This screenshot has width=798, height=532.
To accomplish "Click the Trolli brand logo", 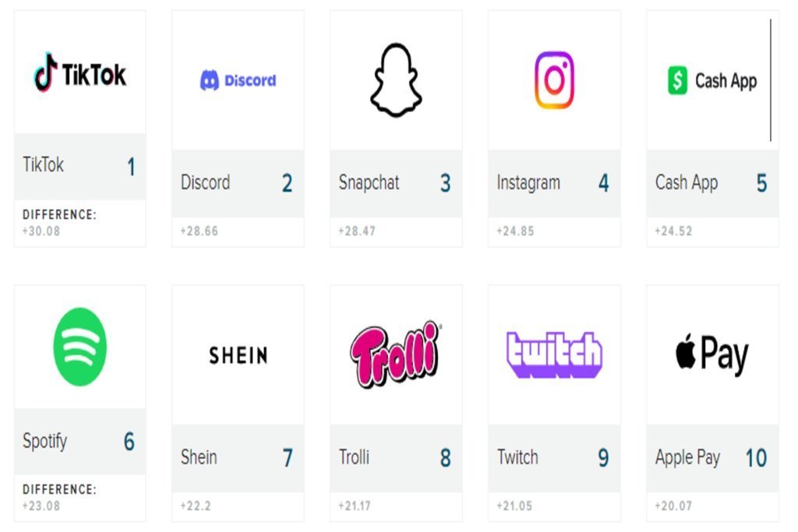I will coord(396,354).
